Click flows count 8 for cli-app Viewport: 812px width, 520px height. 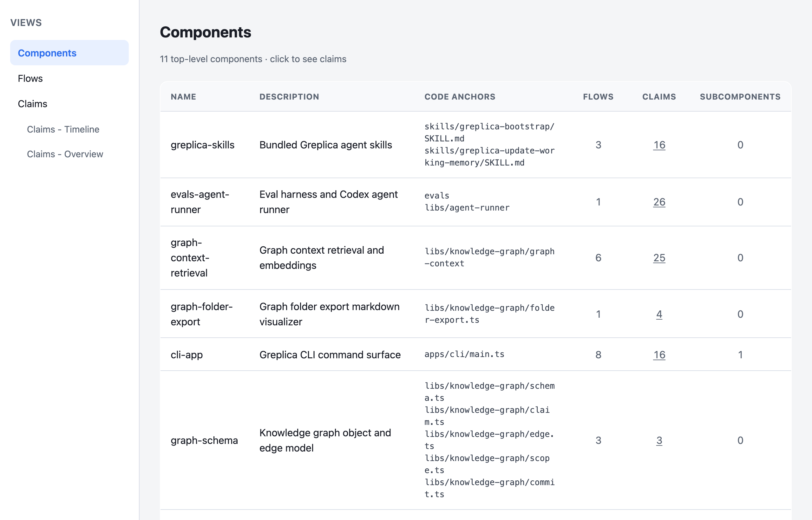click(x=598, y=354)
